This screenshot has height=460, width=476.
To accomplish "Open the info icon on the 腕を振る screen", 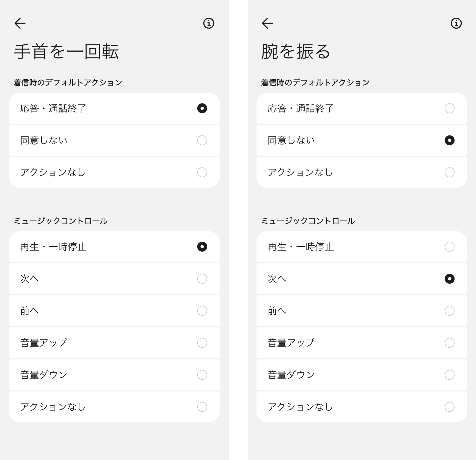I will 456,24.
